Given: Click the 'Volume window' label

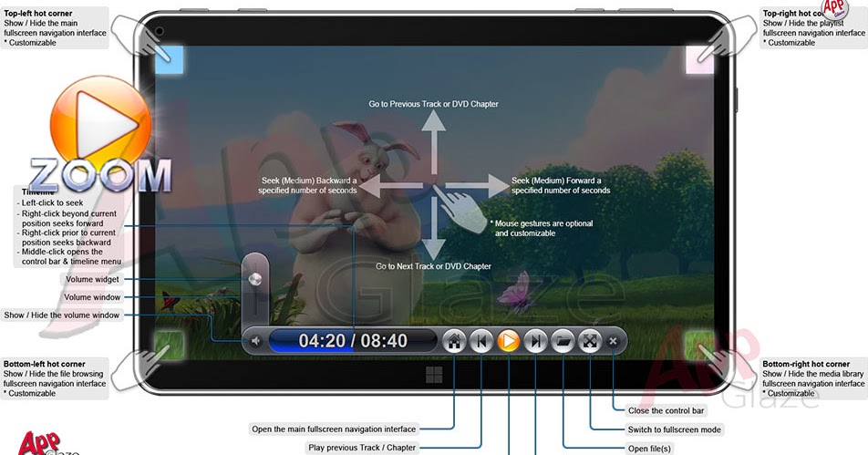Looking at the screenshot, I should 92,297.
